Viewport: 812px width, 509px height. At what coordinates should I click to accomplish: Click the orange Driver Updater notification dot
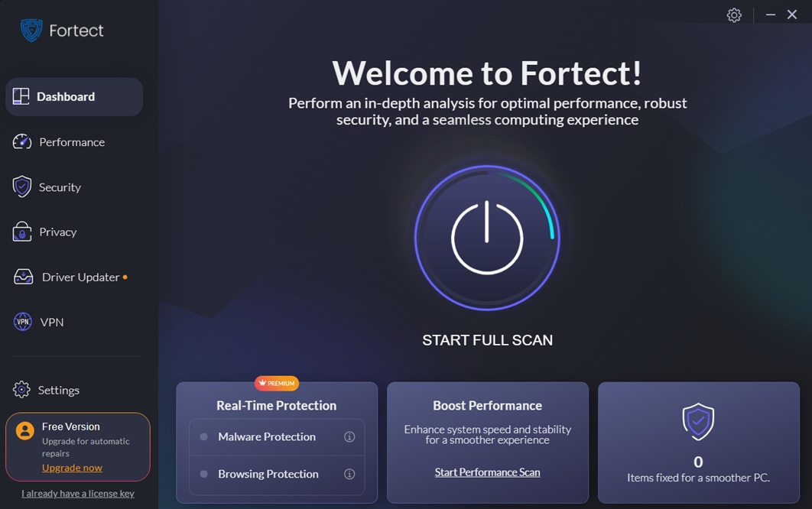pyautogui.click(x=125, y=277)
